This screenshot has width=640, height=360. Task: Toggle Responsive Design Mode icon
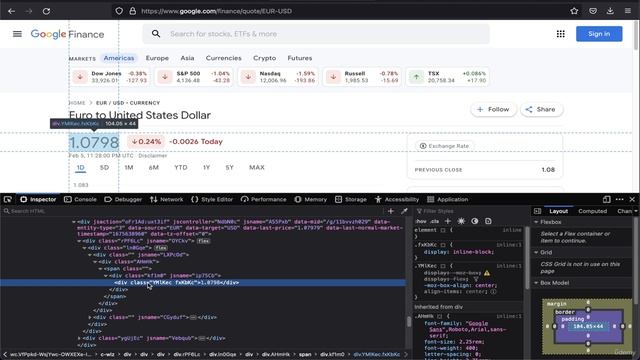607,199
